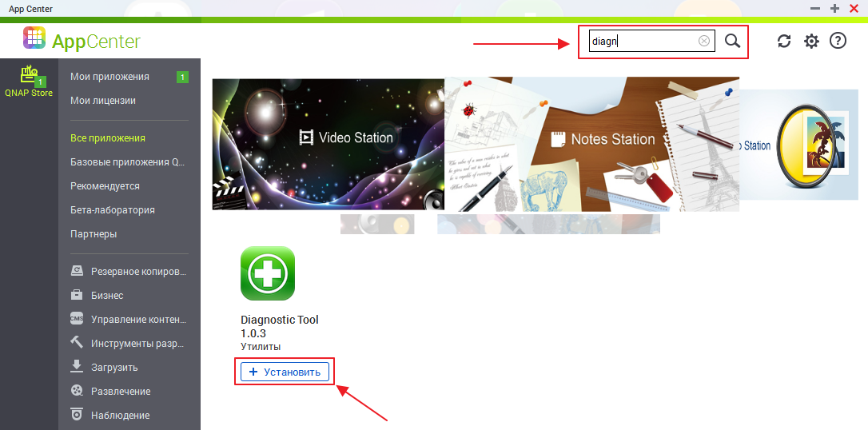Select the backup category icon
Image resolution: width=868 pixels, height=430 pixels.
point(77,271)
